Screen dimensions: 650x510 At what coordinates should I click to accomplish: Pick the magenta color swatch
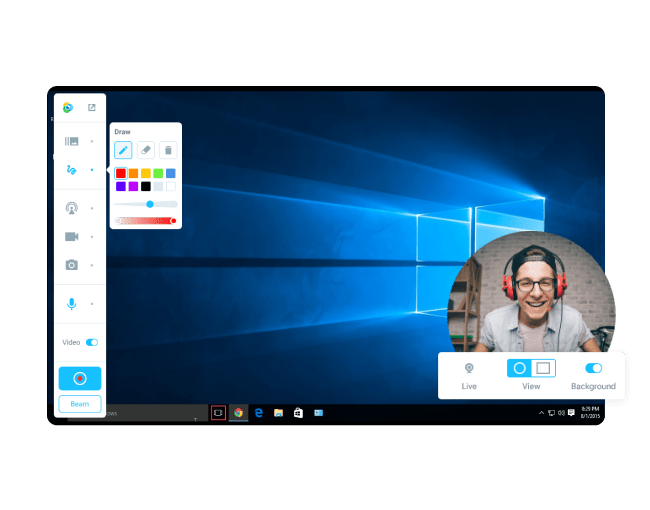pos(133,186)
